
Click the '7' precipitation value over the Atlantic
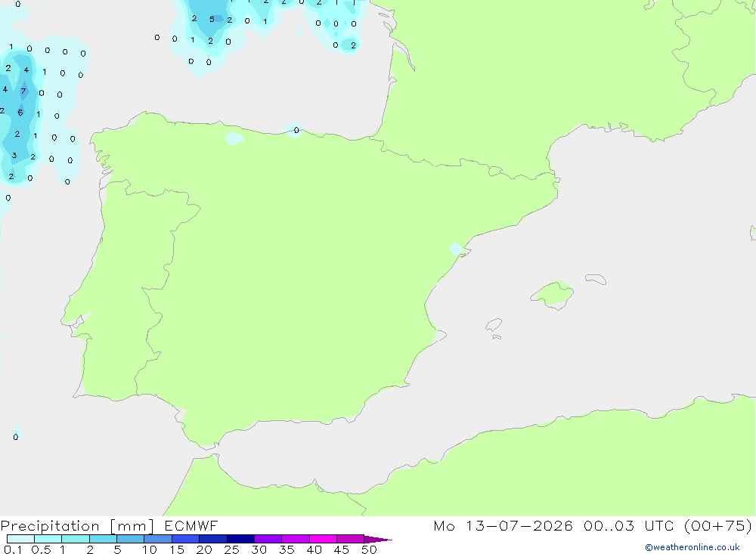coord(23,91)
